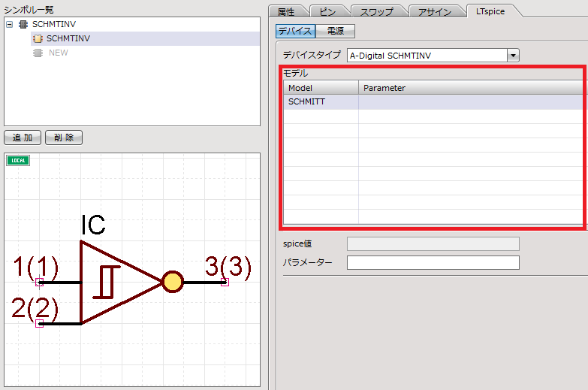The height and width of the screenshot is (390, 588).
Task: Click the パラメーター input field
Action: 433,262
